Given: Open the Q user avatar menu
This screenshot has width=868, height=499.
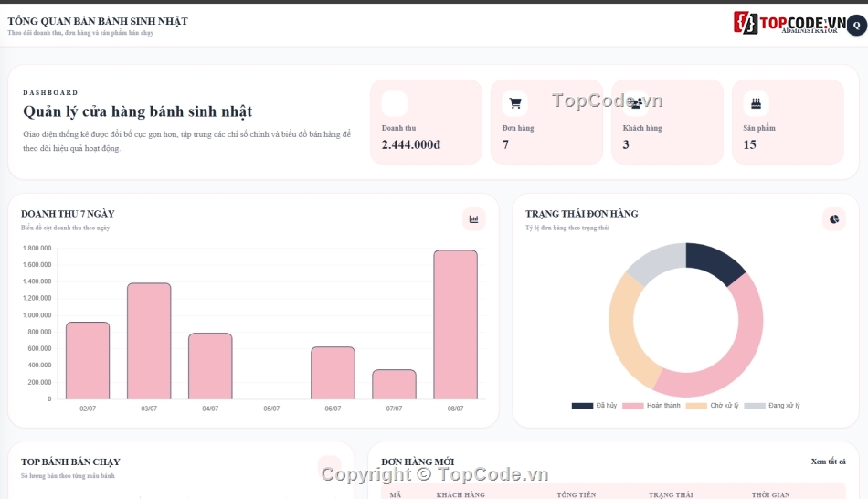Looking at the screenshot, I should tap(856, 26).
